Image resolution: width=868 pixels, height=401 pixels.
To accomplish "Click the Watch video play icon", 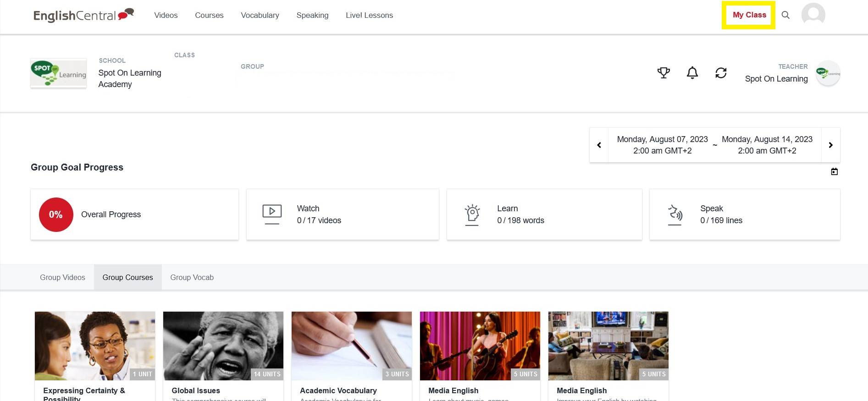I will (x=272, y=214).
